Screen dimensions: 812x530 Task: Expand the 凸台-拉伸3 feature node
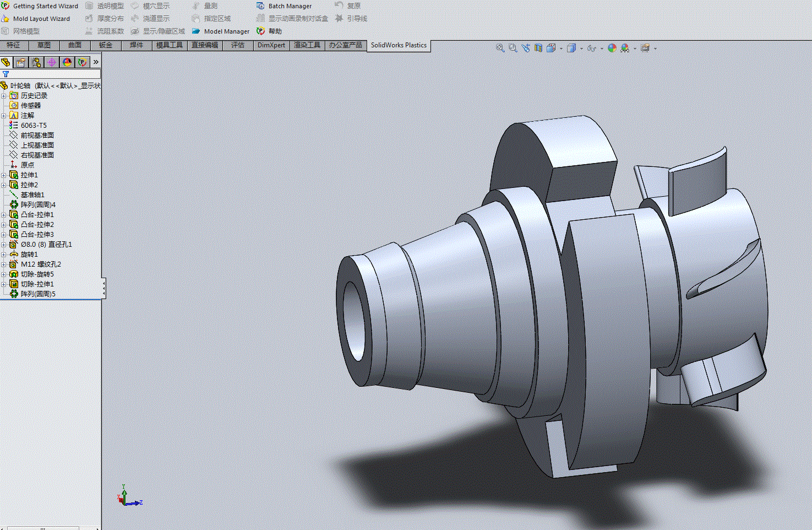(x=4, y=234)
